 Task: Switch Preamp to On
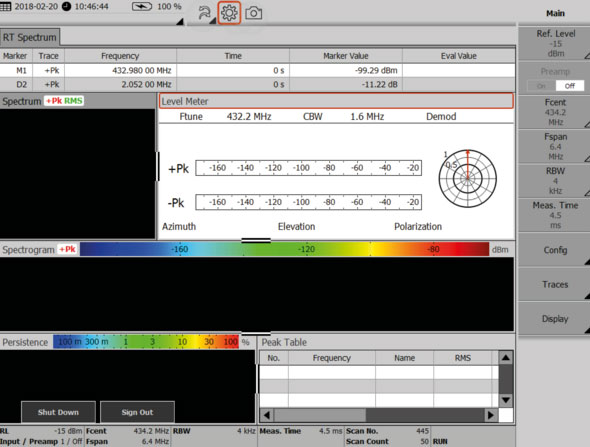coord(541,86)
